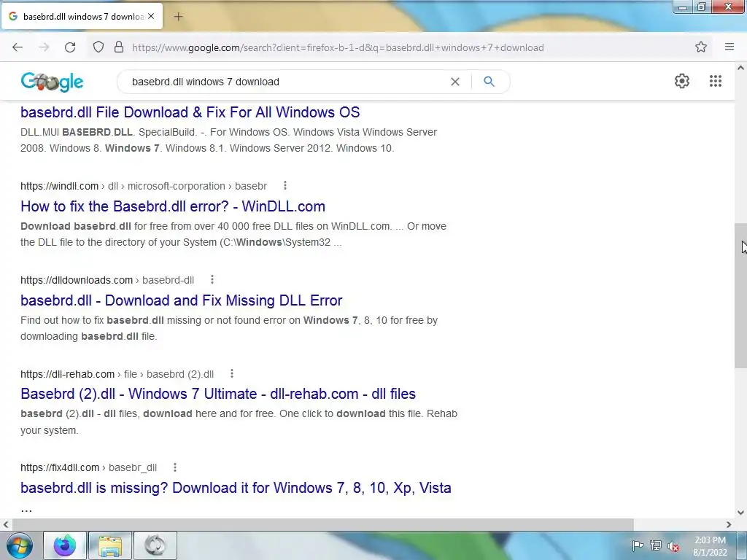
Task: Click the horizontal scroll right arrow
Action: (x=729, y=525)
